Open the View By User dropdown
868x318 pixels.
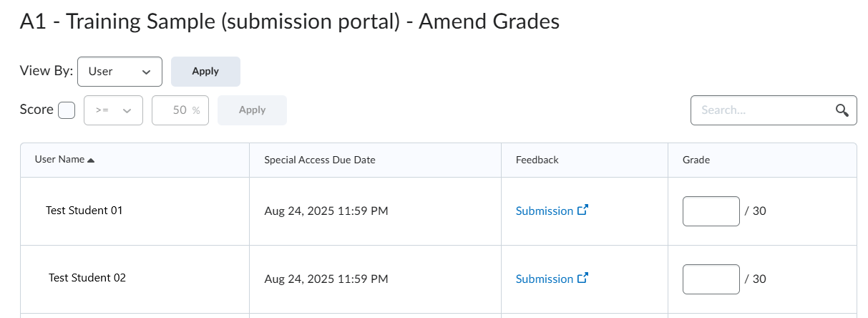click(x=120, y=72)
